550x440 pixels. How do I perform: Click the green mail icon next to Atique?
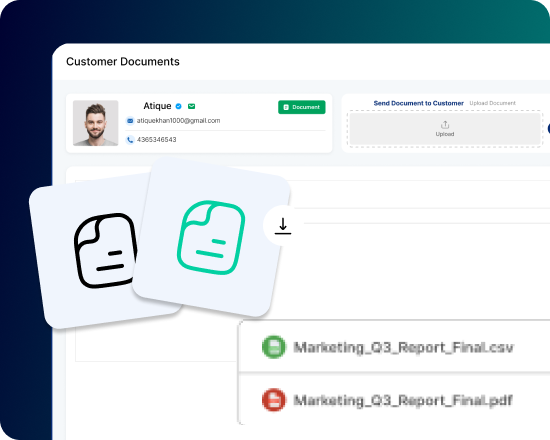[192, 106]
